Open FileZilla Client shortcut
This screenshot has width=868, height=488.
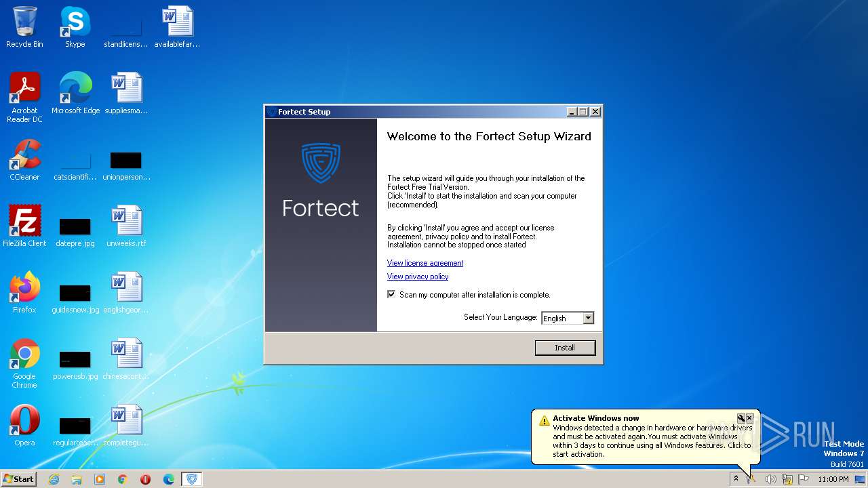point(24,226)
